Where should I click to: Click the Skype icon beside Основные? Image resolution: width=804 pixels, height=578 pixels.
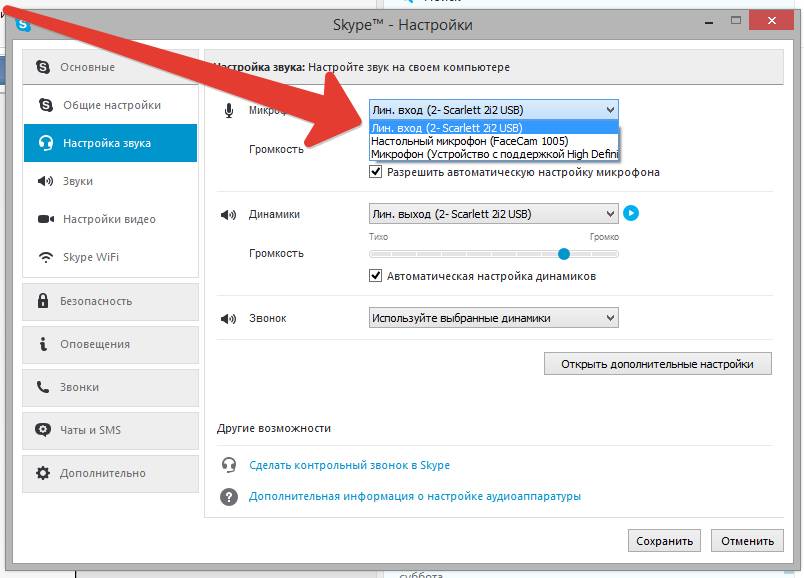click(x=43, y=67)
